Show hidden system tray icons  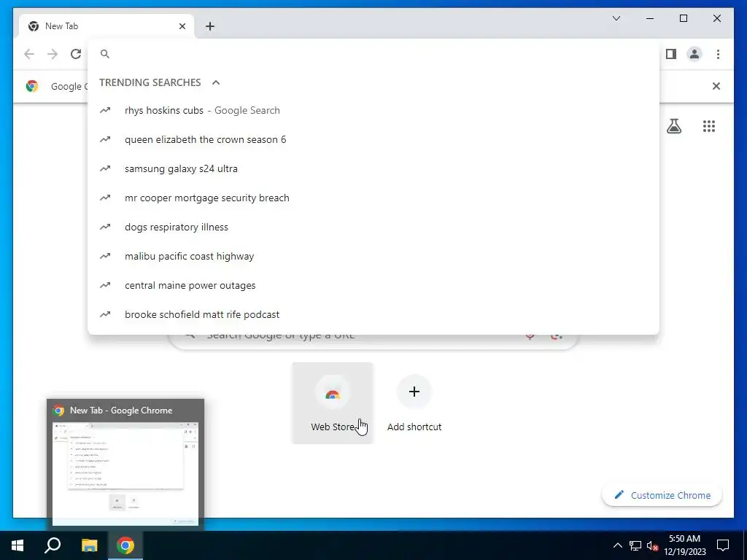[x=617, y=545]
